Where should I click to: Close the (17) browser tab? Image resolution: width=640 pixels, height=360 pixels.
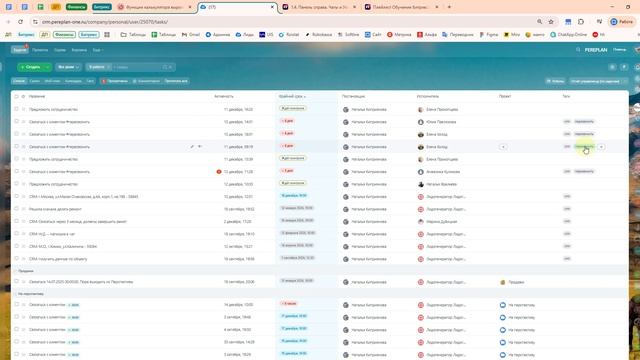tap(272, 7)
